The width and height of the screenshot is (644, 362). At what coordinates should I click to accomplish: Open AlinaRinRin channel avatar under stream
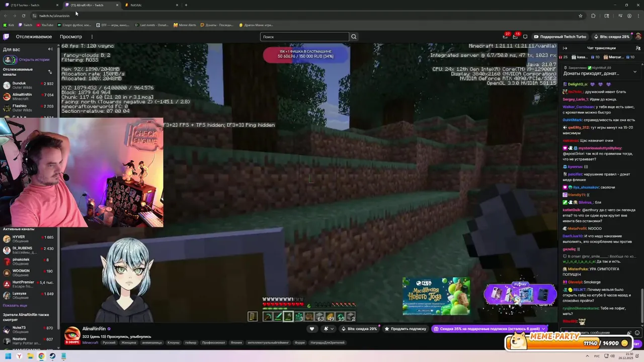click(x=72, y=334)
